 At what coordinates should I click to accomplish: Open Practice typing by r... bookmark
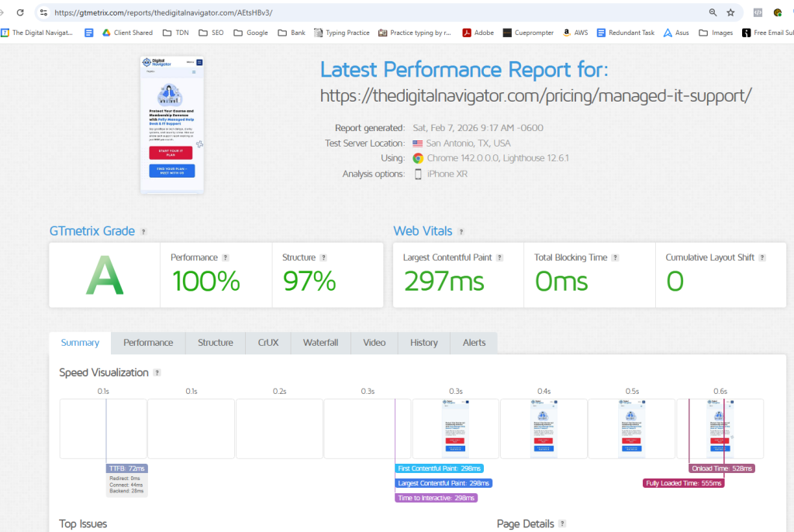click(x=415, y=33)
